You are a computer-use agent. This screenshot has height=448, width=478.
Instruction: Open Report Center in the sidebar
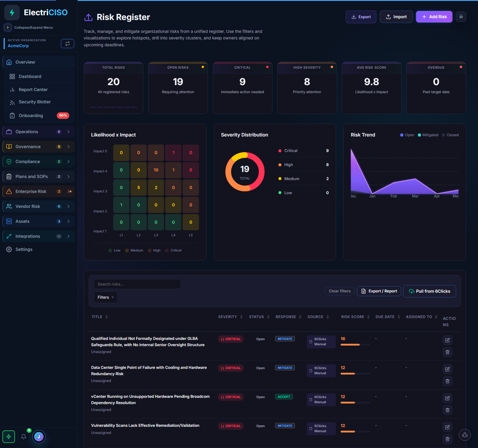tap(39, 90)
